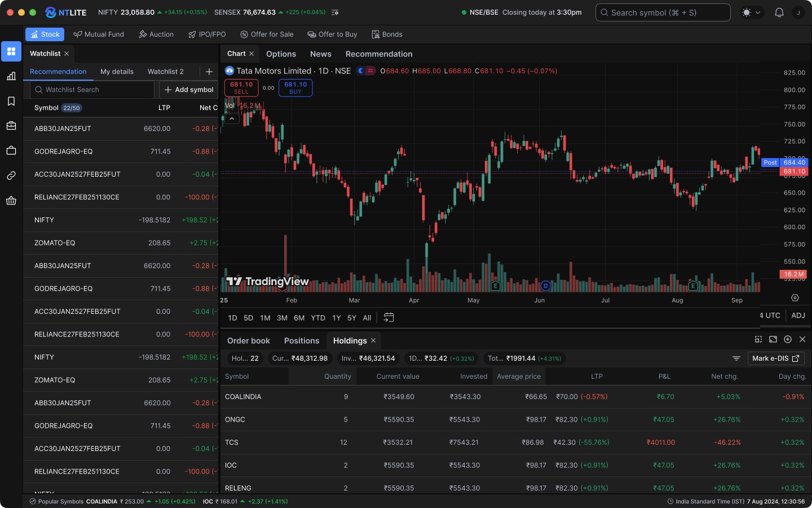This screenshot has width=812, height=508.
Task: Collapse the chart legend chevron
Action: [232, 119]
